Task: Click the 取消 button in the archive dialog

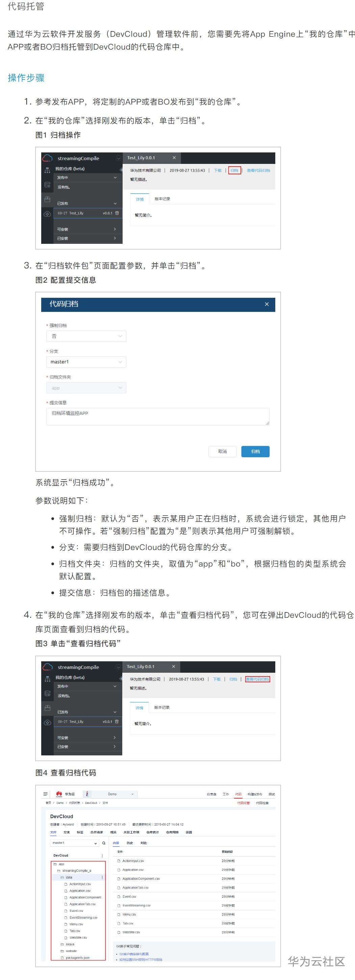Action: point(223,452)
